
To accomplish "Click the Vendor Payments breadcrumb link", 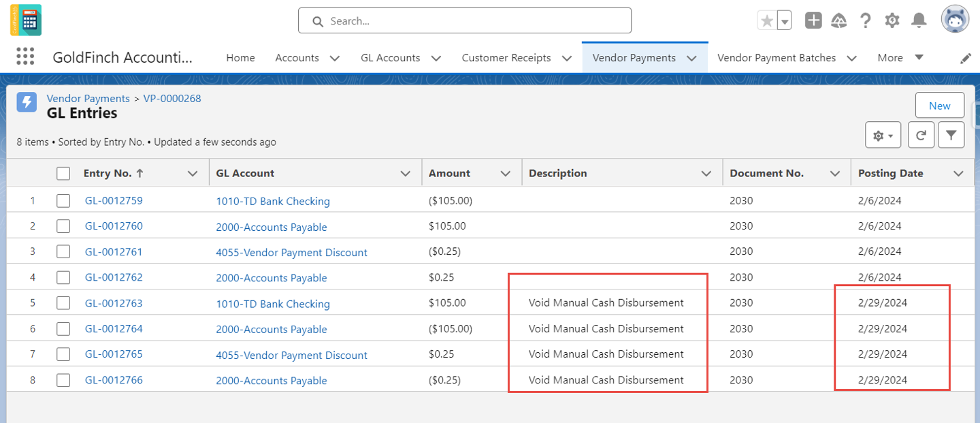I will point(88,98).
